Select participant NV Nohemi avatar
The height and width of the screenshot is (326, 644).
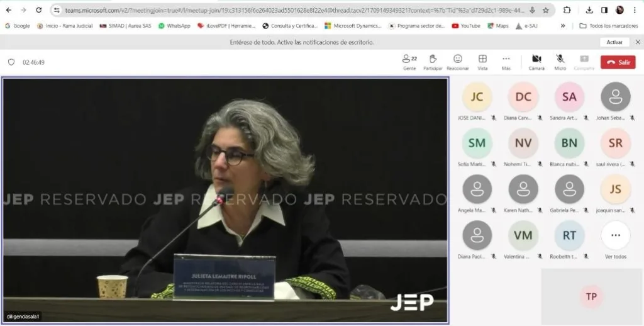(523, 143)
